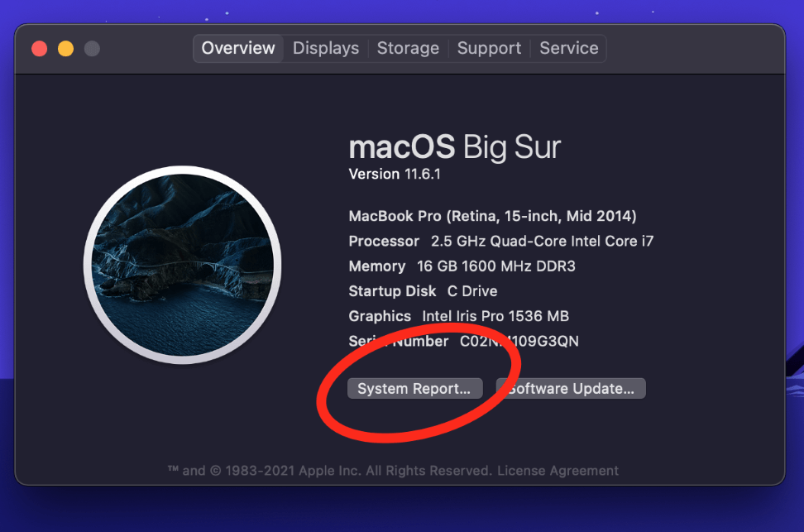Screen dimensions: 804x532
Task: Open the Displays tab
Action: [326, 48]
